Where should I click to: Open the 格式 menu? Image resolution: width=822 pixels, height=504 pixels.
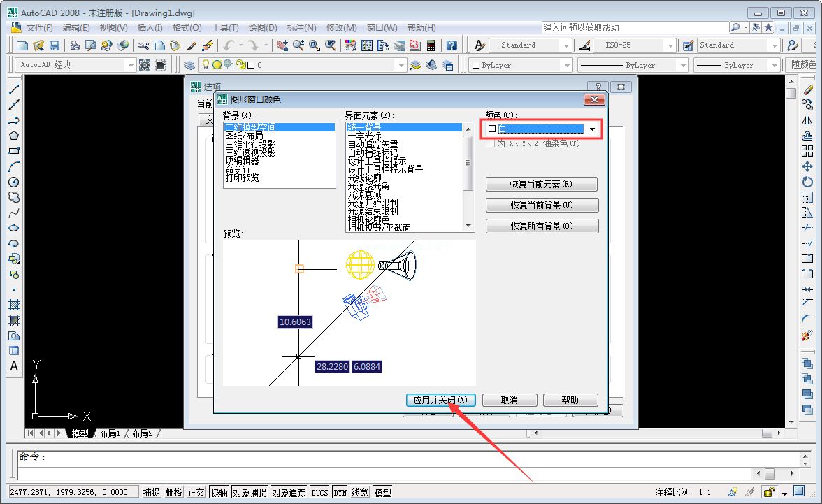(x=185, y=27)
